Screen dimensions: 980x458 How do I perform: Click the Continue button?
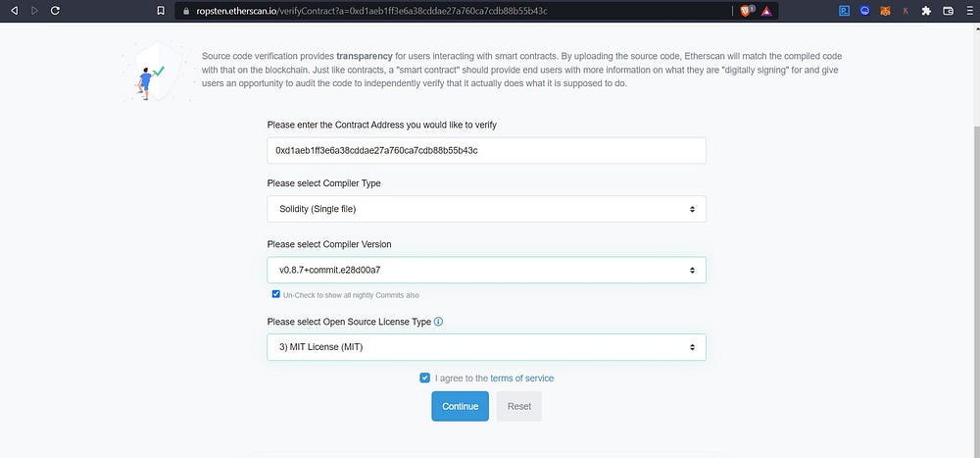coord(460,406)
